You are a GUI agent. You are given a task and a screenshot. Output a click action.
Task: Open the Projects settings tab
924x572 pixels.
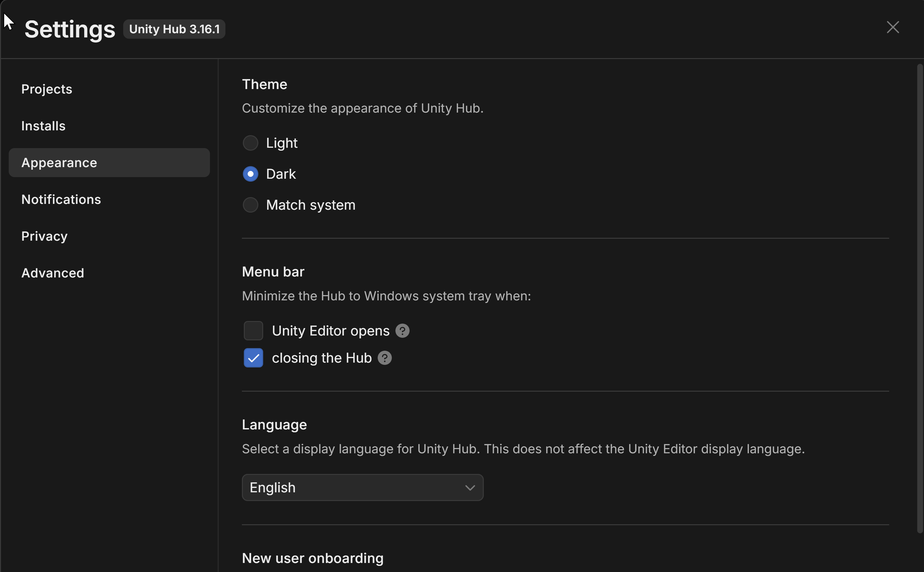[x=47, y=89]
